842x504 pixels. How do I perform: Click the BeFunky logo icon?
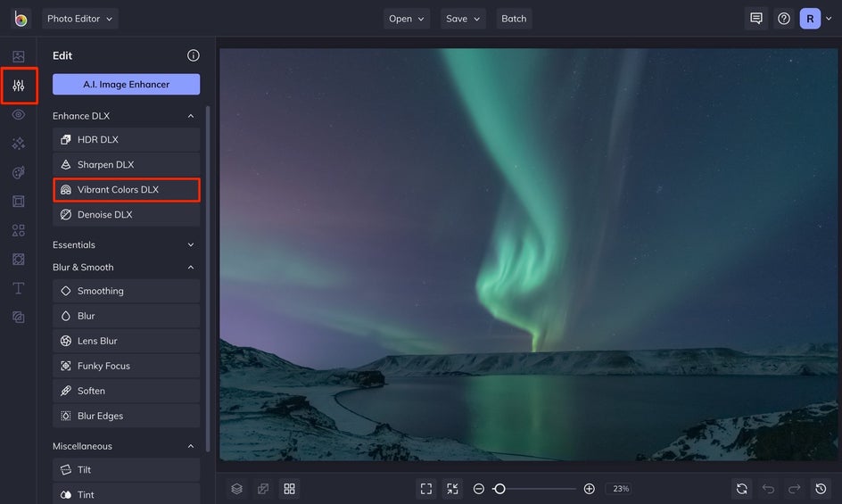pos(21,18)
